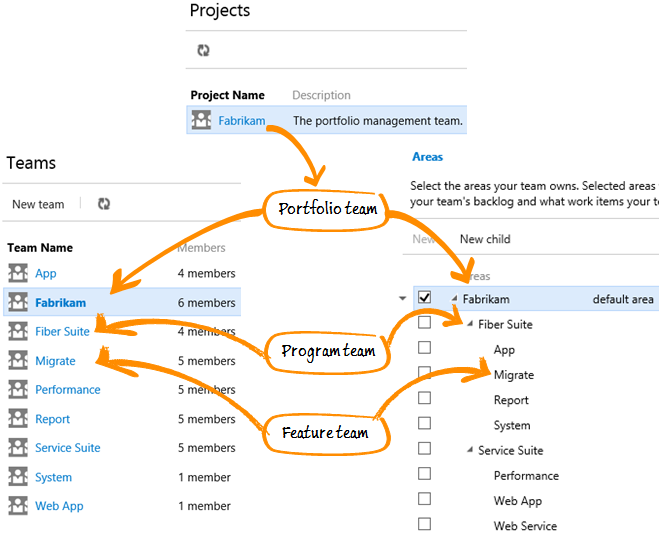659x544 pixels.
Task: Sort by the Team Name column header
Action: point(40,247)
